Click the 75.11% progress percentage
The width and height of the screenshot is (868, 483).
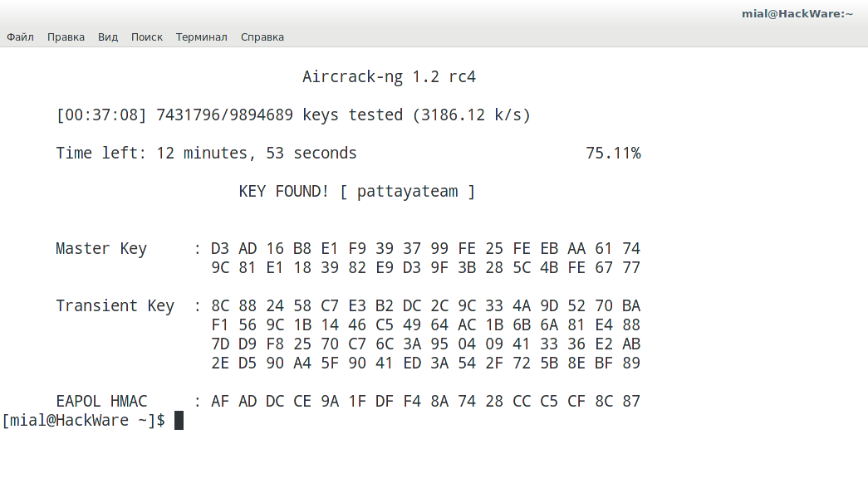[613, 154]
